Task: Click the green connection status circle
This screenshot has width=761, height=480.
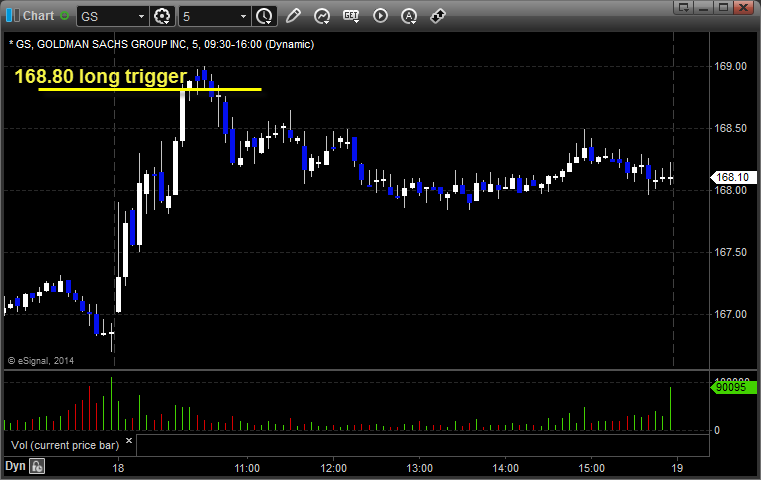Action: click(65, 16)
